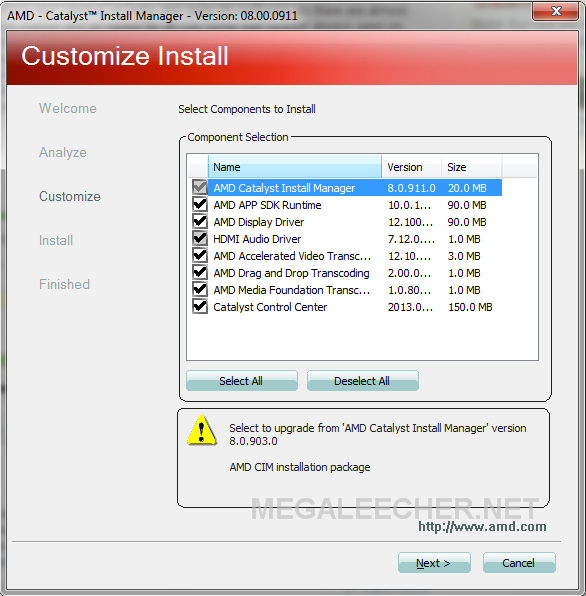Viewport: 586px width, 596px height.
Task: Click version value 8.0.911.0
Action: click(412, 188)
